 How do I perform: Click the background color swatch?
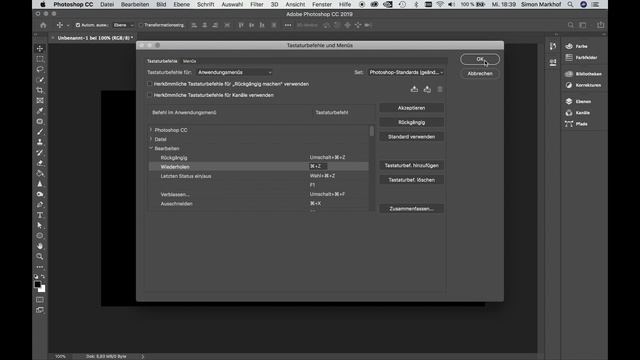[x=42, y=289]
